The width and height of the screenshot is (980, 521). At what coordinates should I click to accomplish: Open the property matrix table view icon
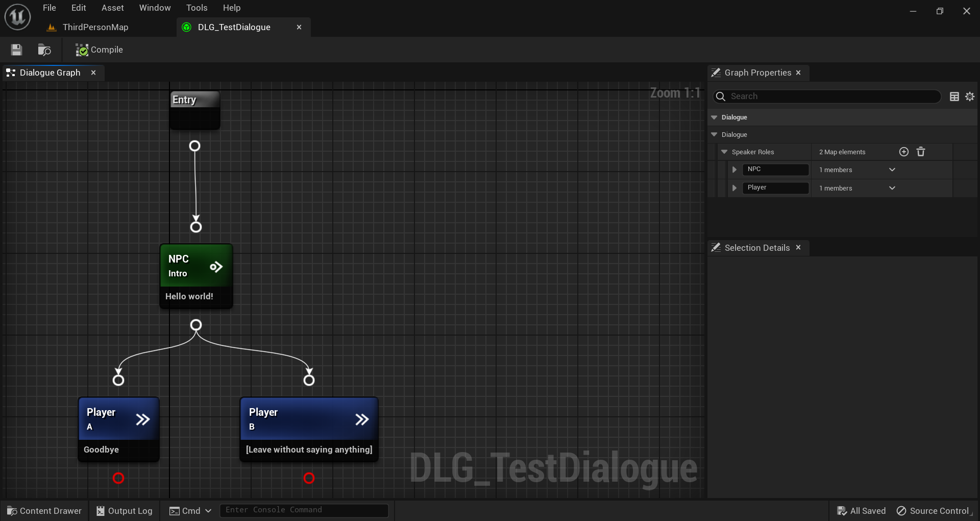[954, 97]
